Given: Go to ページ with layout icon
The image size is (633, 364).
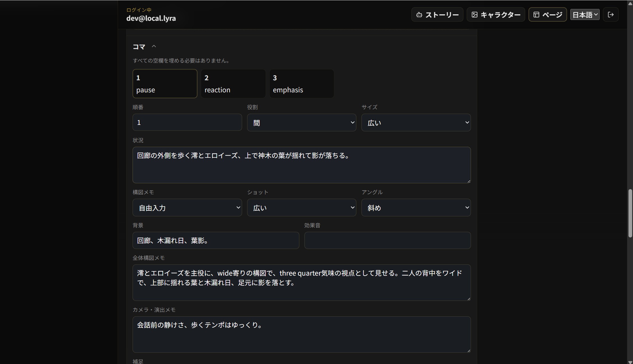Looking at the screenshot, I should tap(548, 15).
